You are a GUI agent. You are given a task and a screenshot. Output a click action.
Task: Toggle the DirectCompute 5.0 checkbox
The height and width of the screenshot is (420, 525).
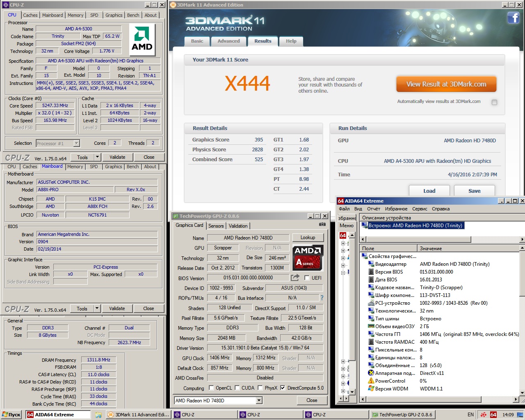tap(283, 388)
